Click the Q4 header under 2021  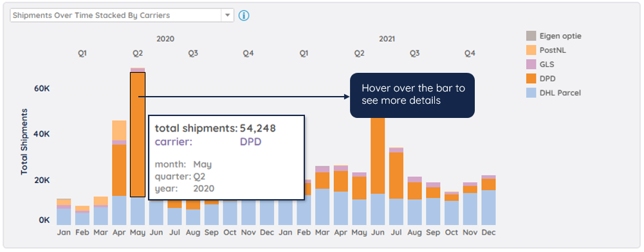(x=470, y=53)
